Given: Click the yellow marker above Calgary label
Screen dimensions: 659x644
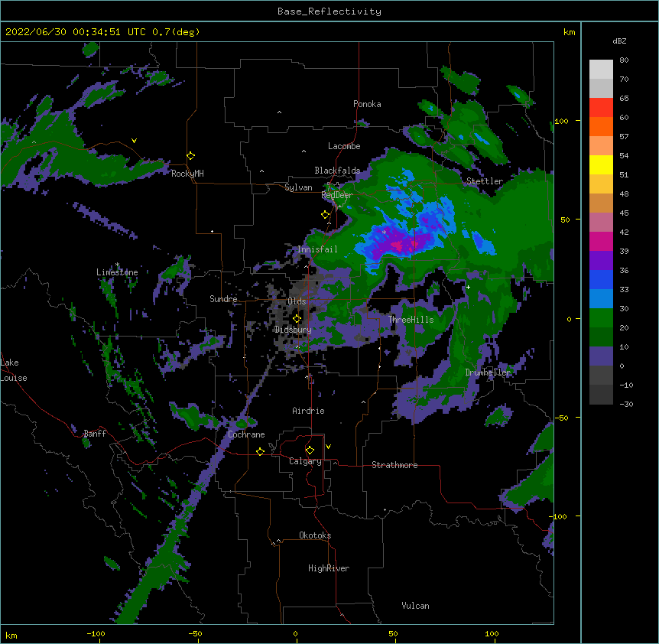Looking at the screenshot, I should [x=310, y=450].
